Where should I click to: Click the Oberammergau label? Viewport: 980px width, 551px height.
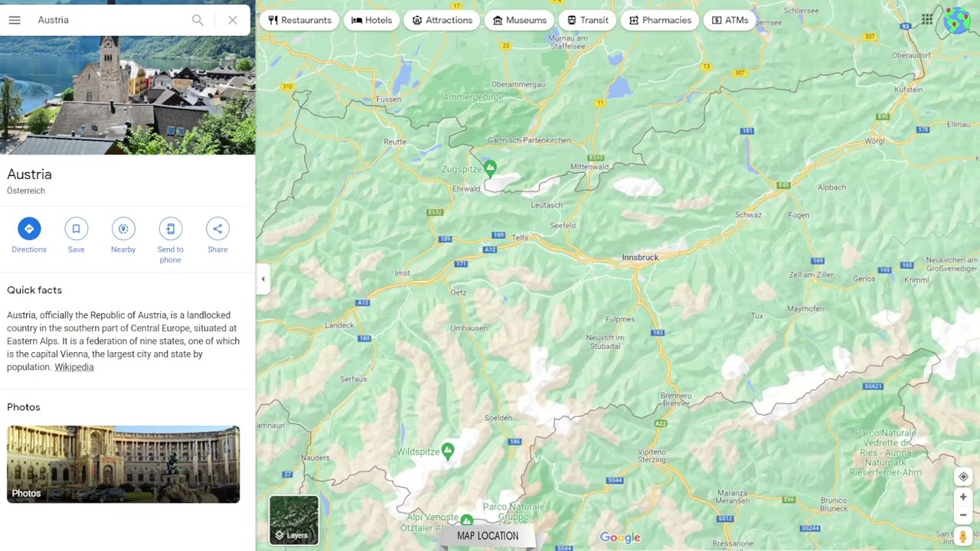pyautogui.click(x=518, y=84)
